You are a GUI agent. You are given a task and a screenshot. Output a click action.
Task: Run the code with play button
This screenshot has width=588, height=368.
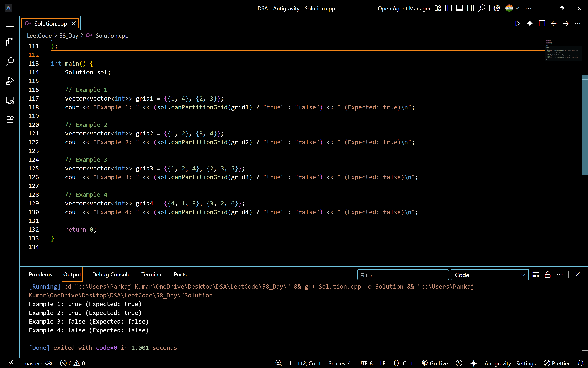[518, 24]
